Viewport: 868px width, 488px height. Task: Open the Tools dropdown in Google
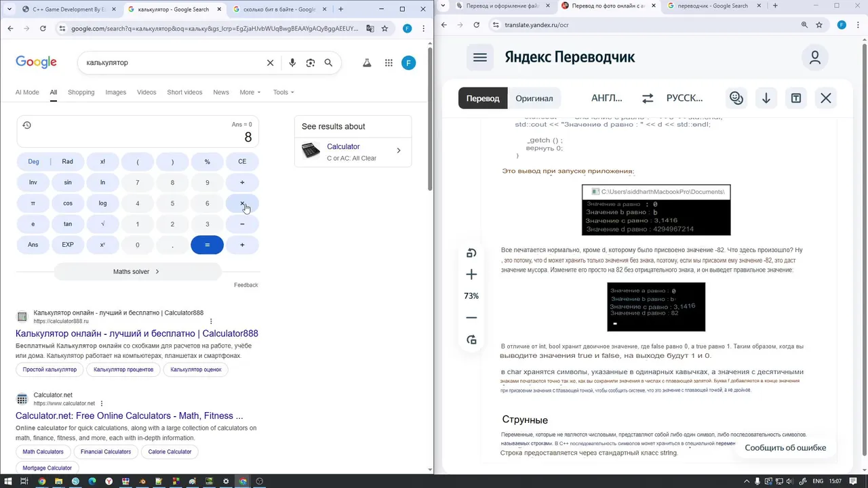click(x=283, y=92)
